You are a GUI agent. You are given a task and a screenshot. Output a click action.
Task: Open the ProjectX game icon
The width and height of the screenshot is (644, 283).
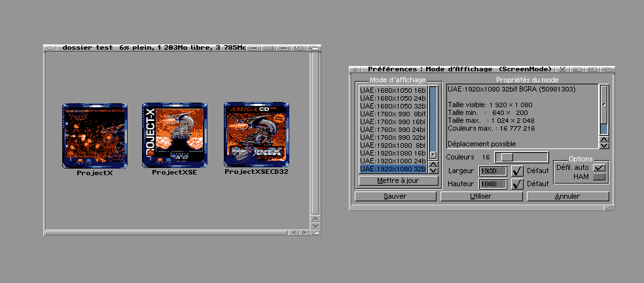pyautogui.click(x=95, y=136)
